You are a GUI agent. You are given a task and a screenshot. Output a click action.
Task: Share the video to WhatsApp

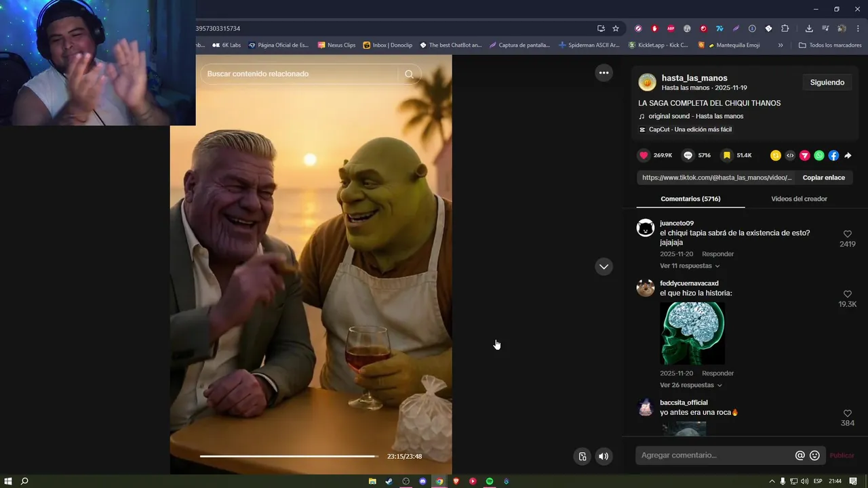819,155
